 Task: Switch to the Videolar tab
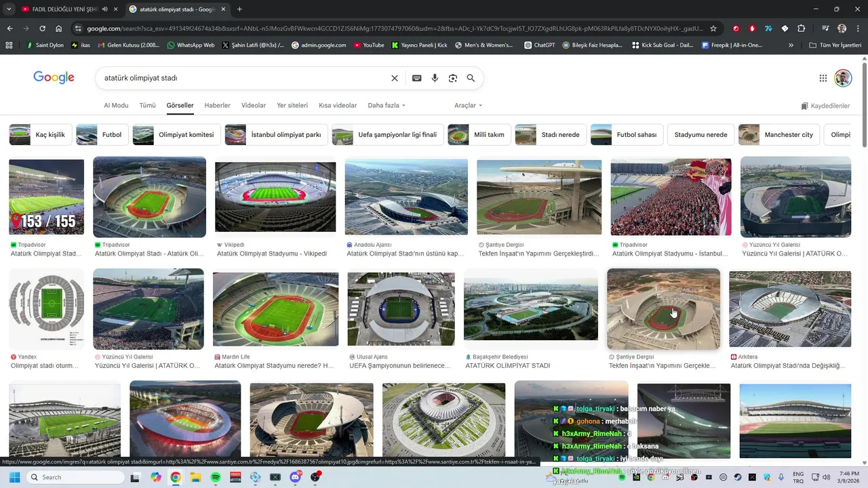point(254,106)
